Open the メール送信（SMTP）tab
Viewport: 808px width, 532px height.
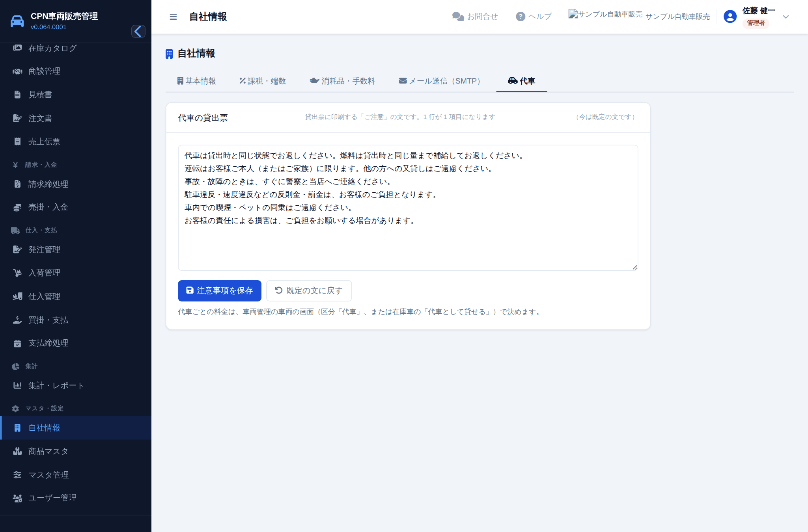click(441, 81)
